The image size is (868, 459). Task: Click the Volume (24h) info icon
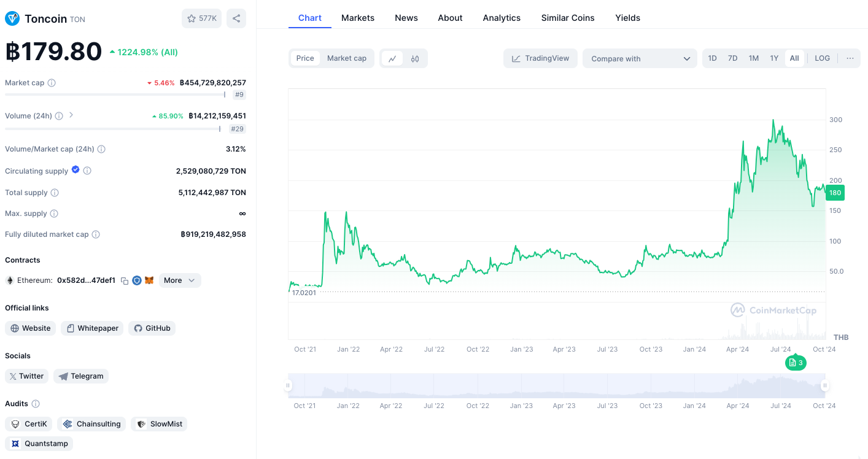[59, 116]
